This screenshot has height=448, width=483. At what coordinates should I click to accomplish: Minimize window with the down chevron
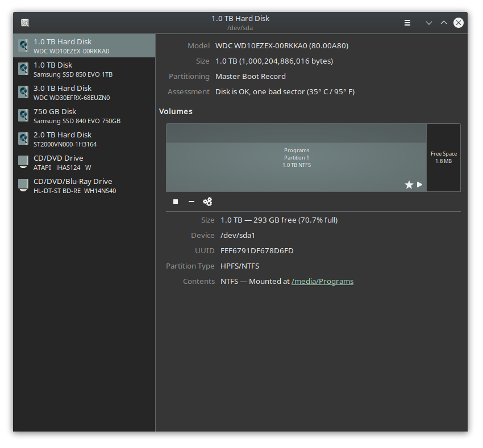[x=429, y=23]
